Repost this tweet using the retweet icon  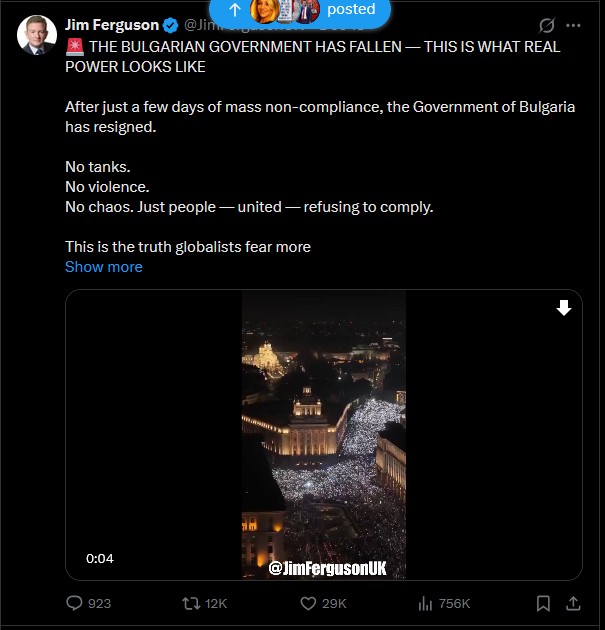[x=189, y=603]
